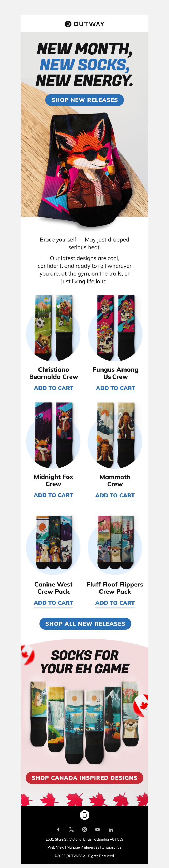
Task: Add Mammoth Crew to cart
Action: [115, 495]
